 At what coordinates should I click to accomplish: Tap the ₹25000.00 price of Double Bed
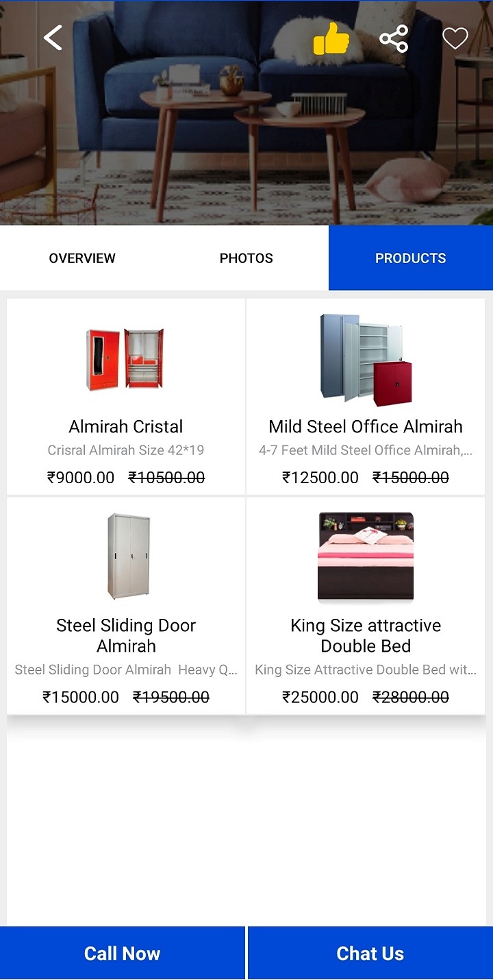point(320,697)
